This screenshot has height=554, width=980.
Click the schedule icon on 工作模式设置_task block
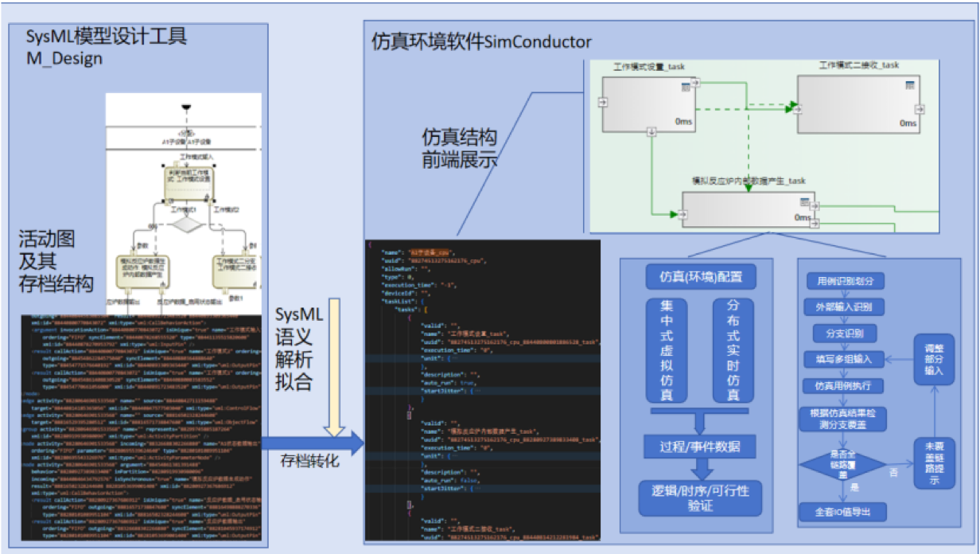[x=685, y=85]
